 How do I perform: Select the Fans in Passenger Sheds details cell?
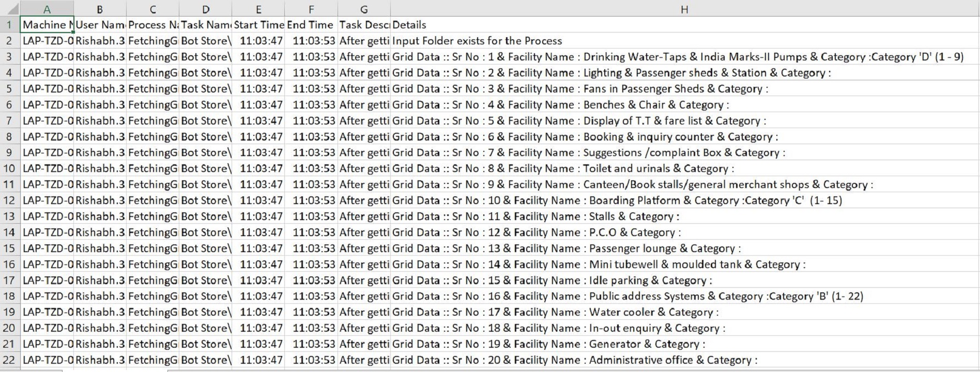tap(684, 89)
